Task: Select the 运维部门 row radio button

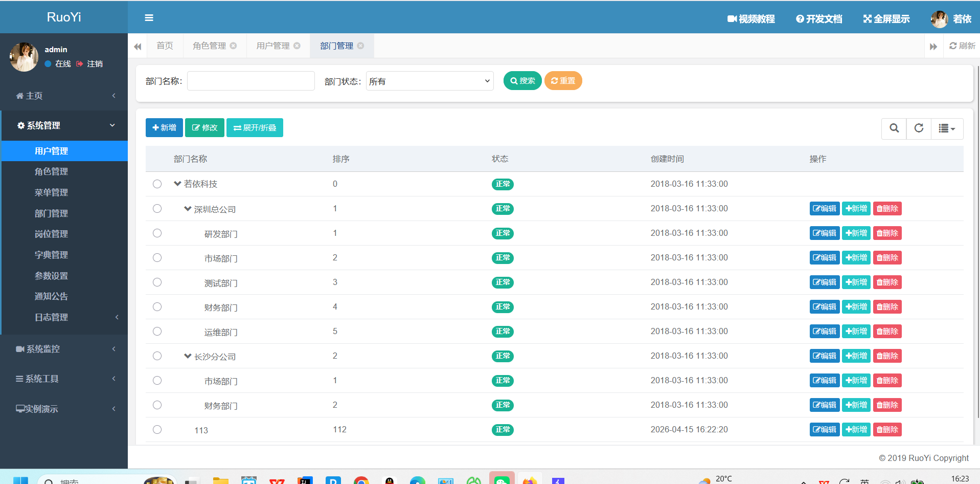Action: click(x=157, y=332)
